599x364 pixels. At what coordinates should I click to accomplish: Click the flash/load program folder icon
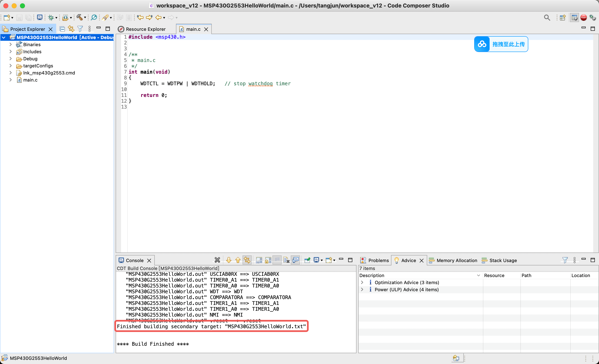point(65,17)
